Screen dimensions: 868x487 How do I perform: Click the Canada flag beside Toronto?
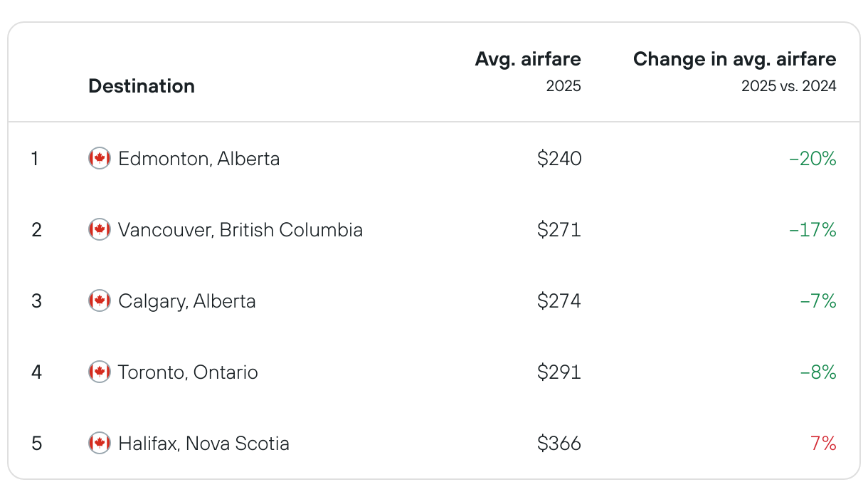click(x=100, y=372)
